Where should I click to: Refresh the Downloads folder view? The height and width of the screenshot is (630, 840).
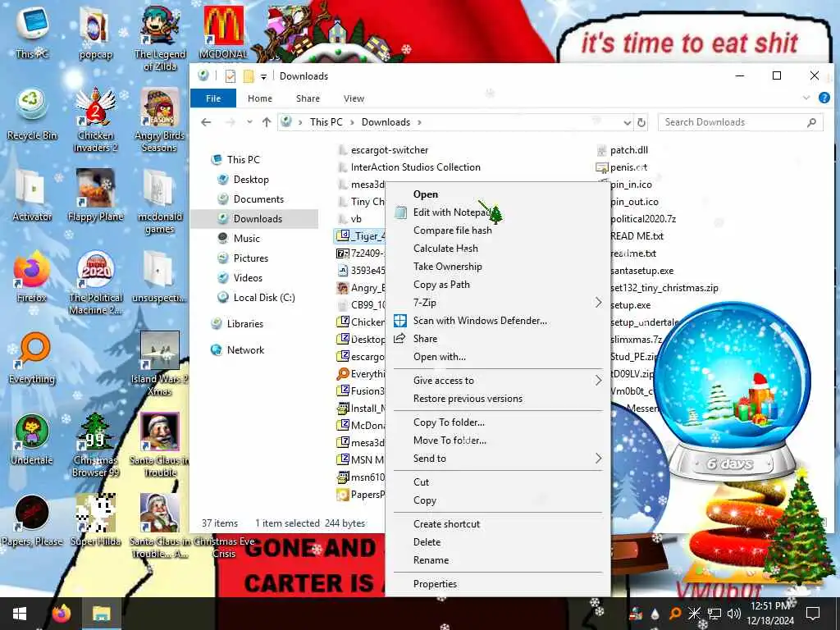(641, 122)
